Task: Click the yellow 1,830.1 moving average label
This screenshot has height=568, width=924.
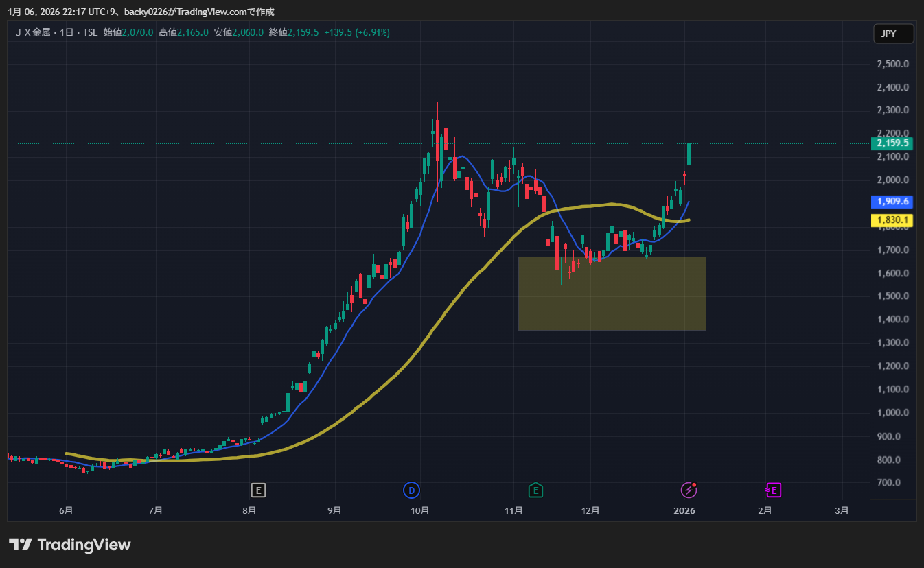Action: coord(892,220)
